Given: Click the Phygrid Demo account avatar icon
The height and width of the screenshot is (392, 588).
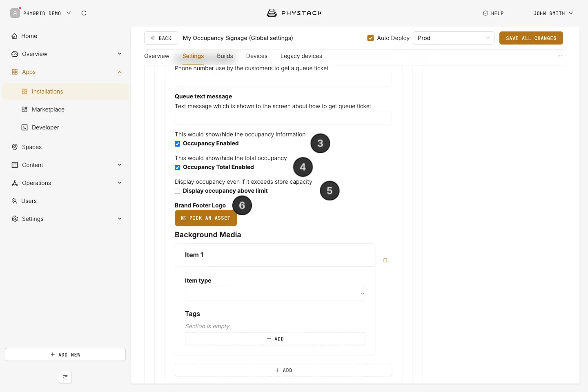Looking at the screenshot, I should point(15,13).
